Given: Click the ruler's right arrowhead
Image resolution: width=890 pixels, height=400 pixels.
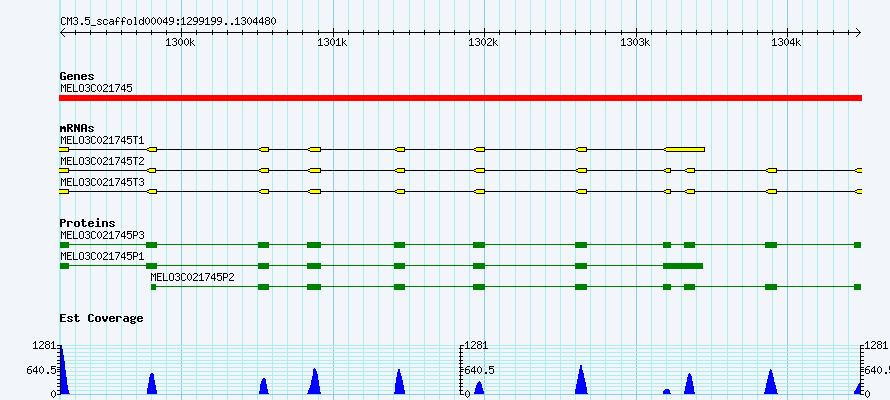Looking at the screenshot, I should coord(858,32).
